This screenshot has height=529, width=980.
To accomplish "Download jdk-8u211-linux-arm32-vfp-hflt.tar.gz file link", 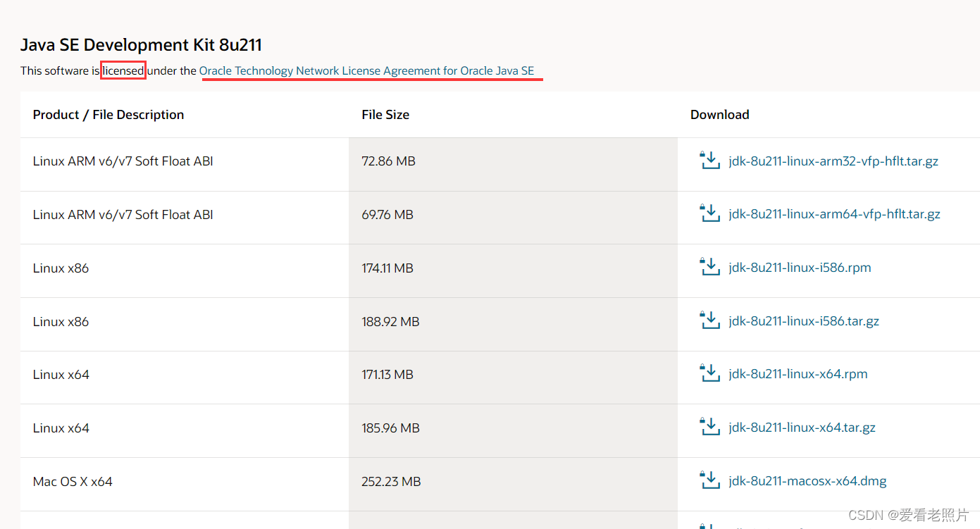I will [x=833, y=161].
